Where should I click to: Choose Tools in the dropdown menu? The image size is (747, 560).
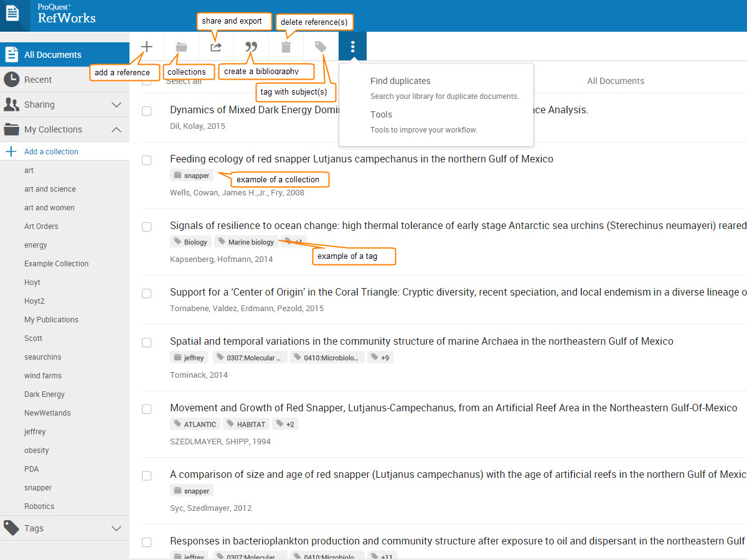tap(381, 114)
